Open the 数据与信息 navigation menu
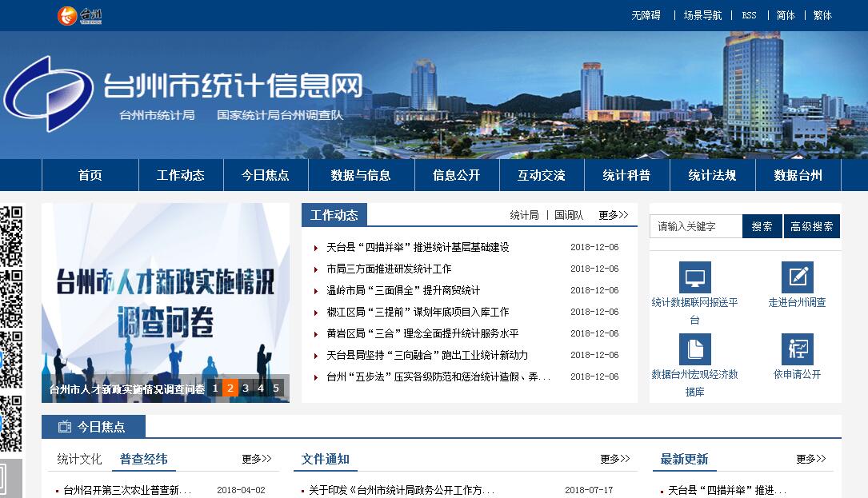Viewport: 868px width, 498px height. point(361,175)
